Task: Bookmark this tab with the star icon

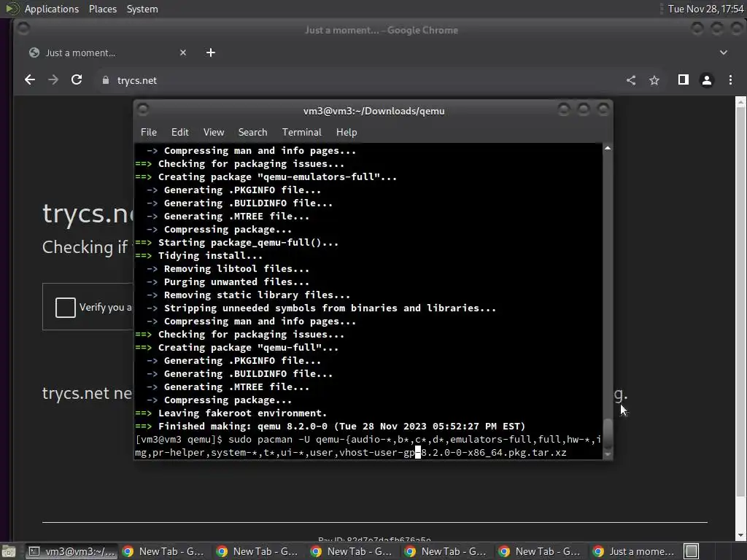Action: point(654,80)
